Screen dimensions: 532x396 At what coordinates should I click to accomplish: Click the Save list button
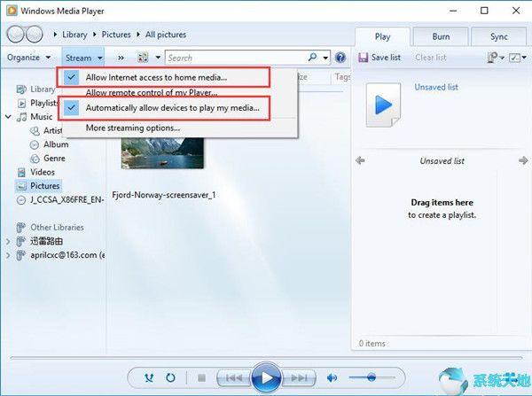tap(379, 58)
